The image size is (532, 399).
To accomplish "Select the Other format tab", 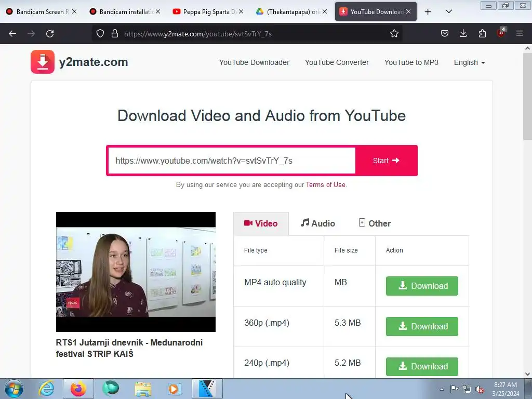I will (375, 223).
